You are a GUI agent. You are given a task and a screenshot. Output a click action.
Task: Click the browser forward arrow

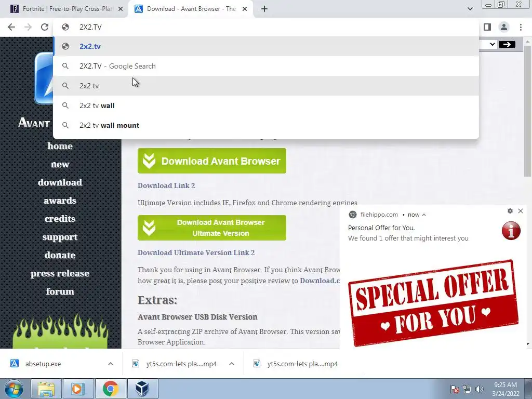28,27
